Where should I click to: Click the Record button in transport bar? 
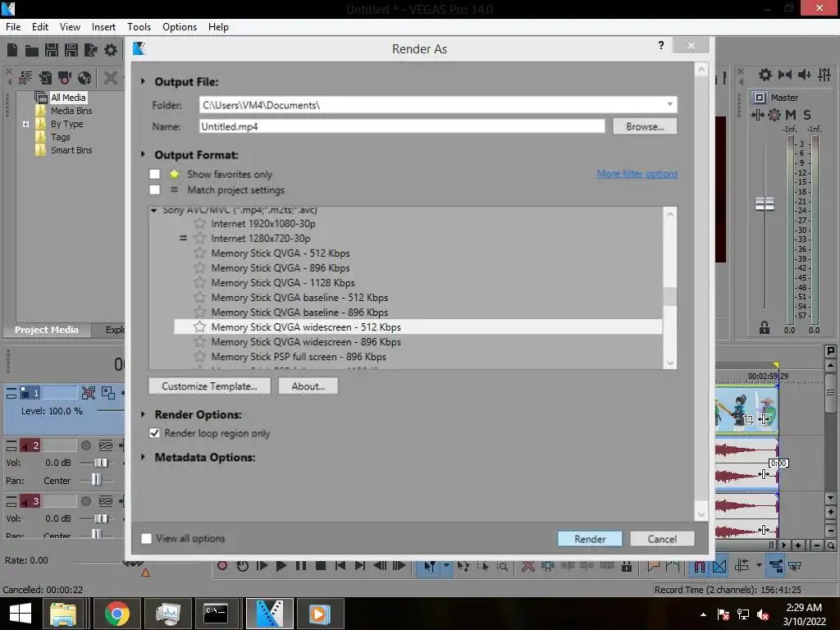pos(222,566)
